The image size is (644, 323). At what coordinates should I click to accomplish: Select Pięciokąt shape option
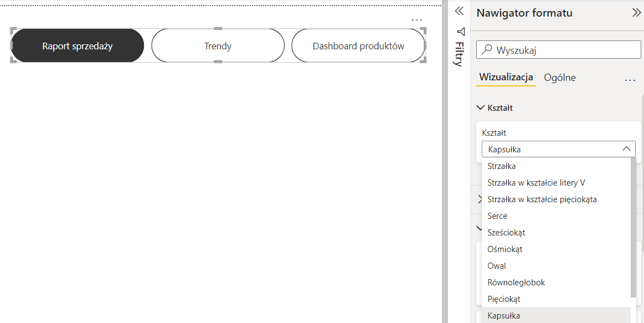point(556,299)
